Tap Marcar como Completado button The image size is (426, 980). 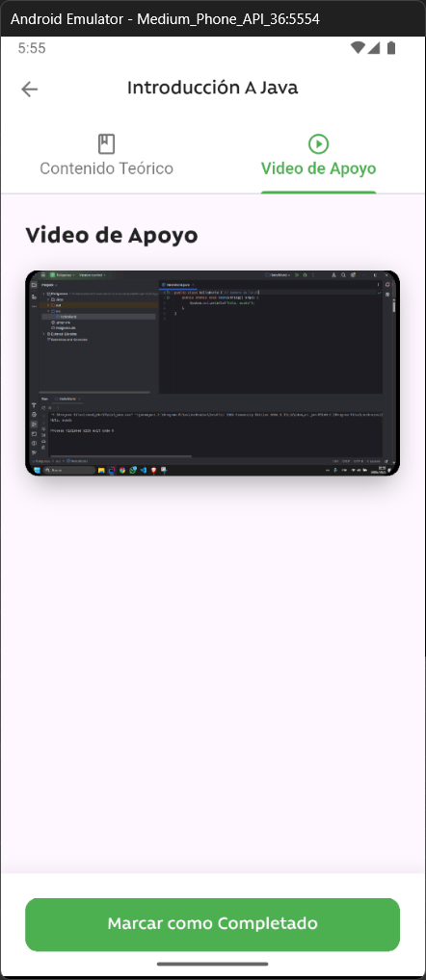(212, 924)
